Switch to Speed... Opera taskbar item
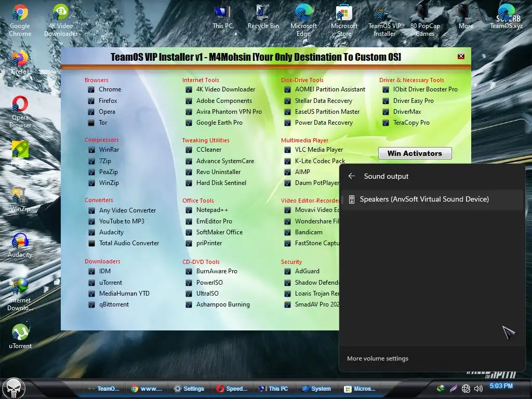The height and width of the screenshot is (399, 532). pos(232,389)
